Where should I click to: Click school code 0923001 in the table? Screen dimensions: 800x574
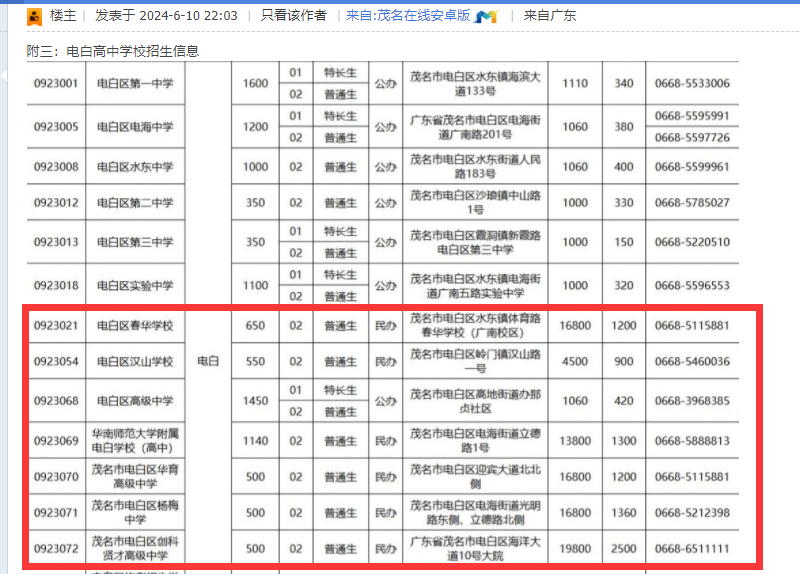point(56,84)
